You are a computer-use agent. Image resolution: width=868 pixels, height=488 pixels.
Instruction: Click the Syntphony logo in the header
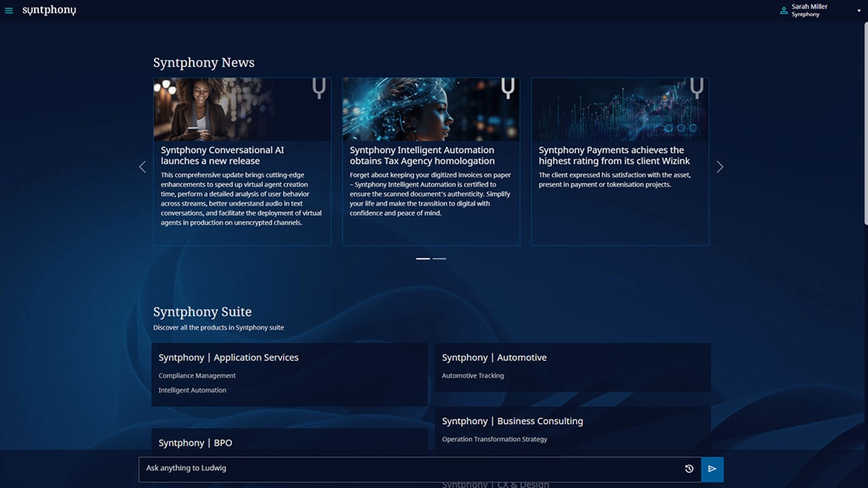tap(49, 10)
